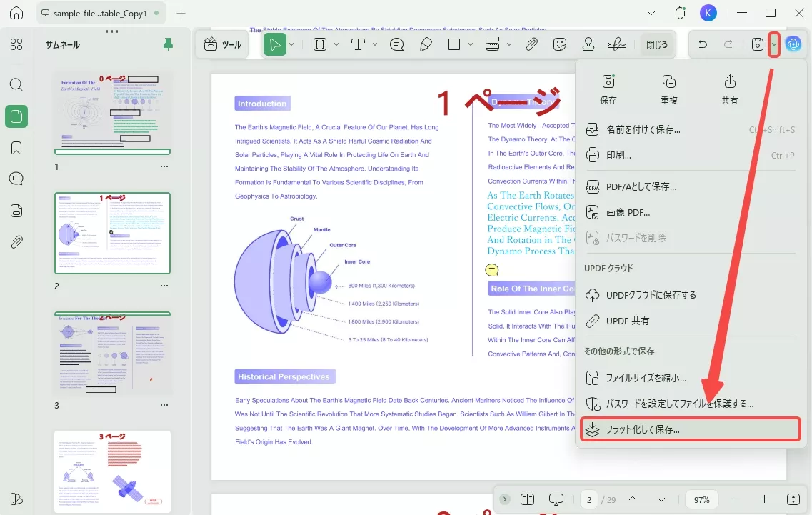Open the search panel in left sidebar
This screenshot has height=515, width=812.
click(16, 84)
